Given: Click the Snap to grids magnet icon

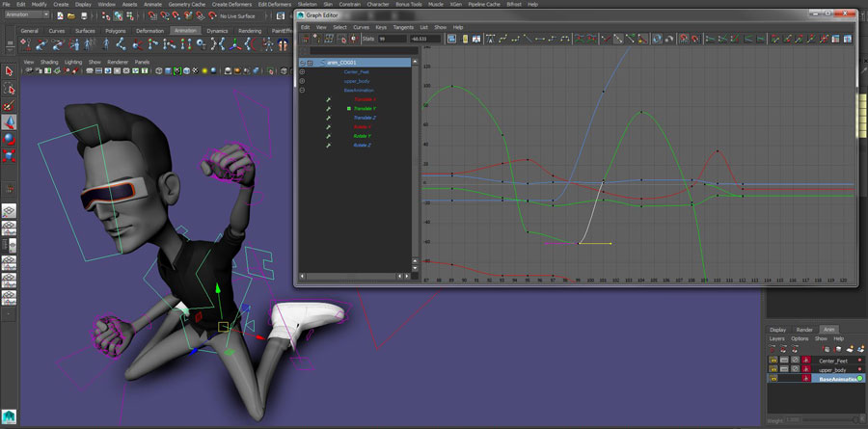Looking at the screenshot, I should (x=152, y=15).
